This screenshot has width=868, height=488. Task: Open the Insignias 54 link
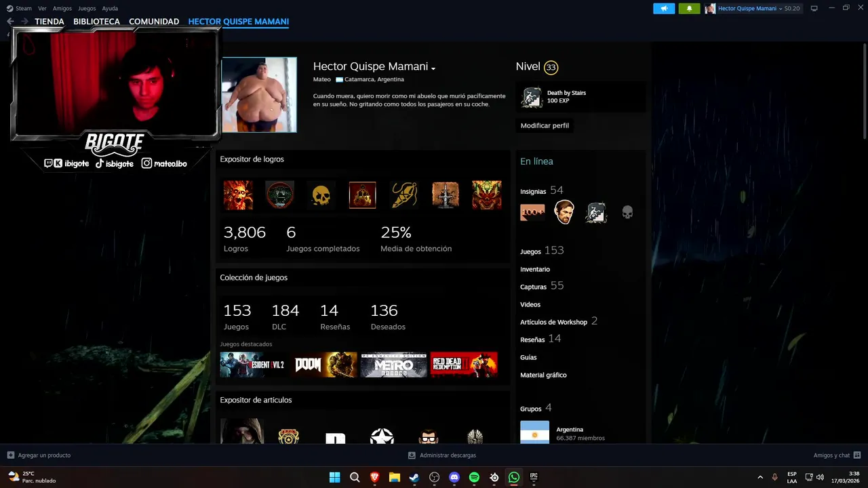[x=542, y=190]
